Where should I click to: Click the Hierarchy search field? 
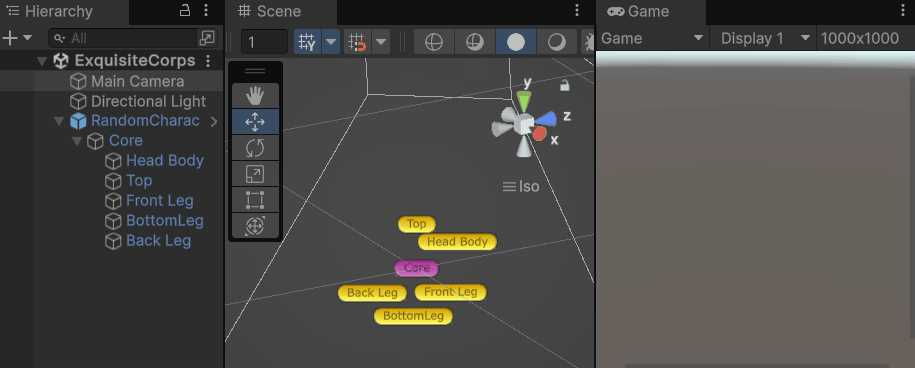click(132, 38)
